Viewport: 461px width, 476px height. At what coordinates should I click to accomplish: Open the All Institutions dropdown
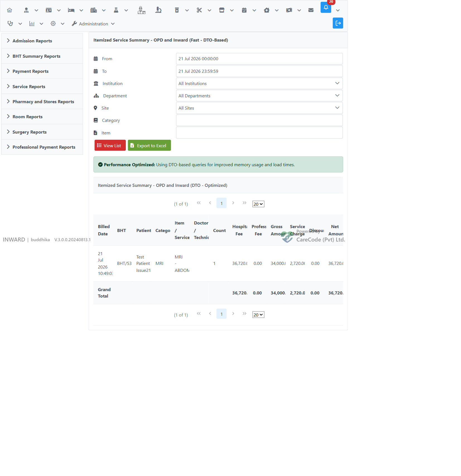point(259,83)
